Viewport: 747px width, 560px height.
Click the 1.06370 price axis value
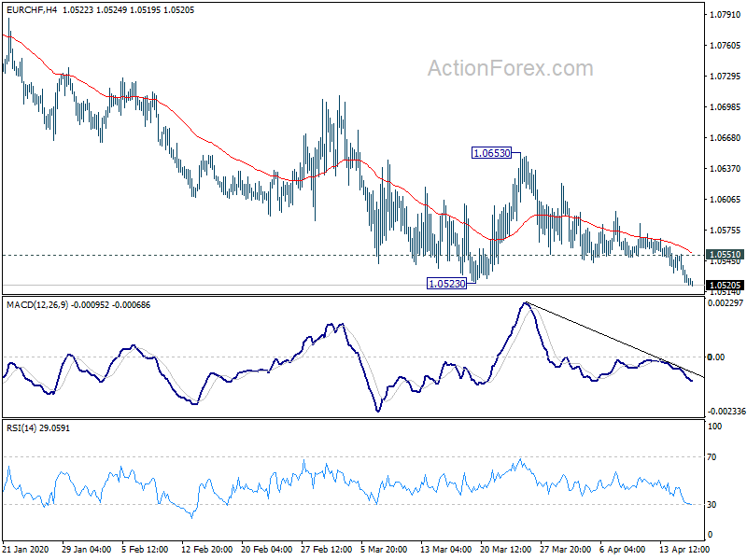726,169
